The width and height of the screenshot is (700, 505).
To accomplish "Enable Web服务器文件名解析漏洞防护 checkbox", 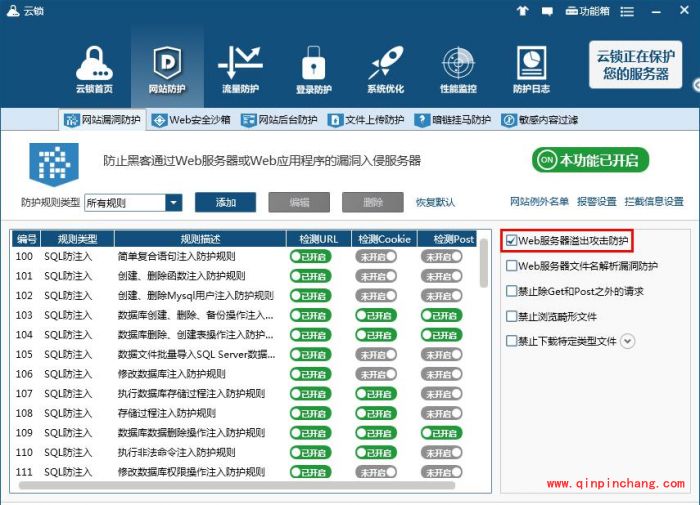I will click(x=512, y=266).
